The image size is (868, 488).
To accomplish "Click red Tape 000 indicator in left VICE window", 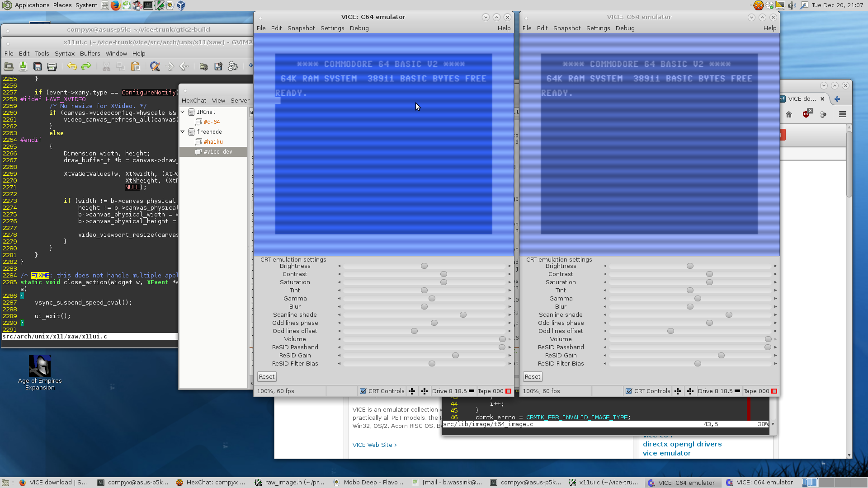I will click(x=508, y=391).
